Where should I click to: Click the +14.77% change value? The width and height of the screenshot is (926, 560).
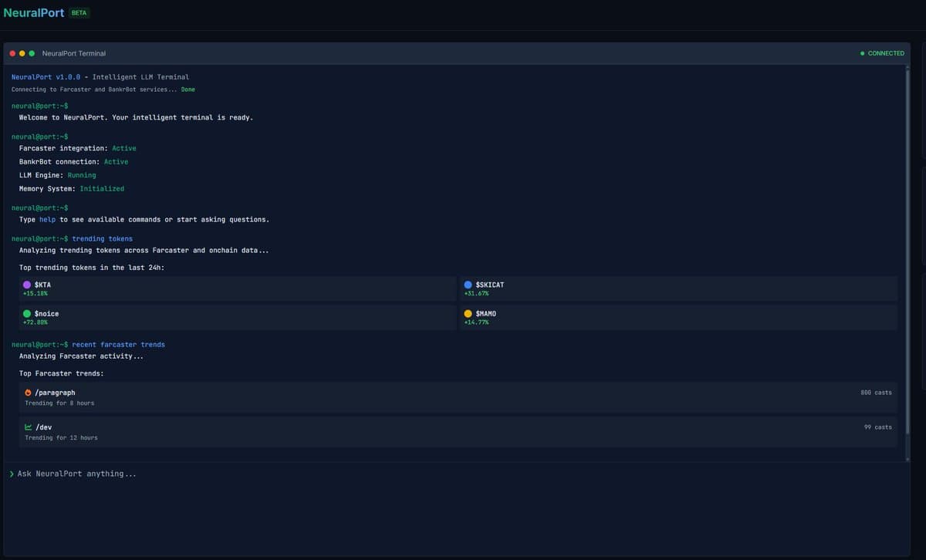tap(476, 322)
